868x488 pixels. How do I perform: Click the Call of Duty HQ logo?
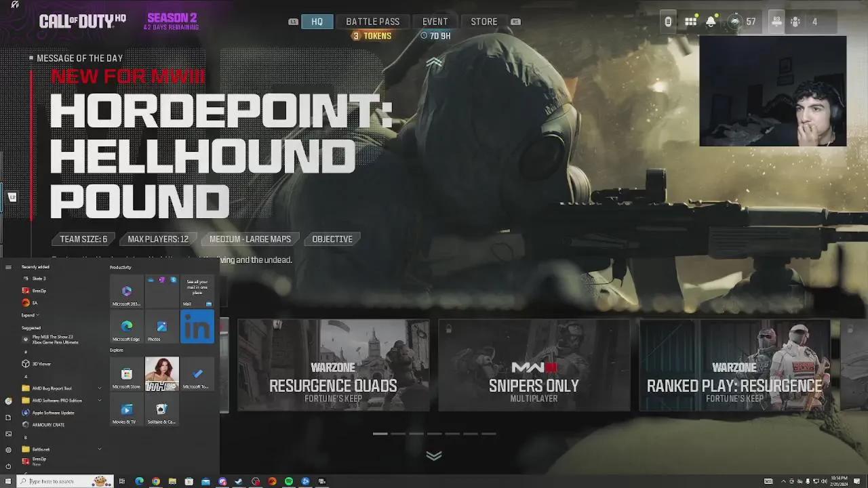82,21
